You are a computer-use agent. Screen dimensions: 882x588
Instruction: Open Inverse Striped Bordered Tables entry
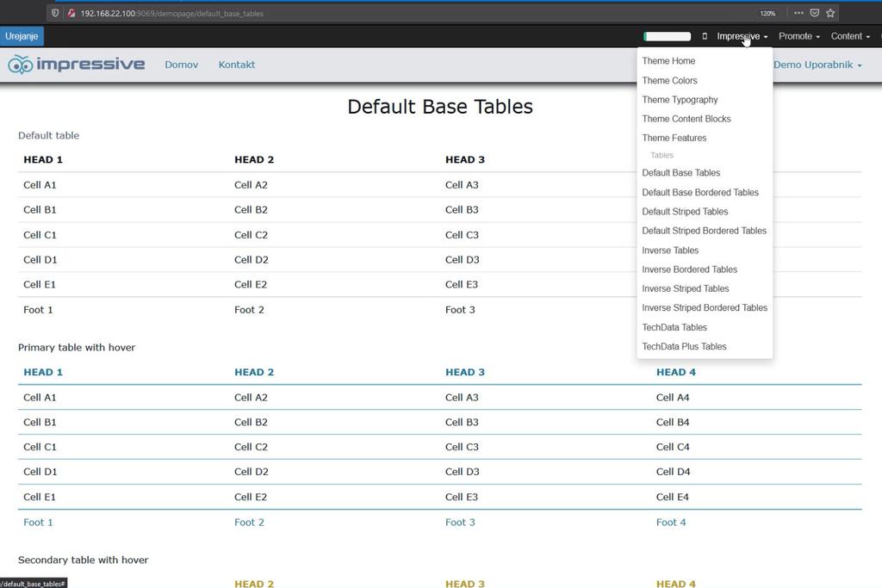pyautogui.click(x=705, y=307)
